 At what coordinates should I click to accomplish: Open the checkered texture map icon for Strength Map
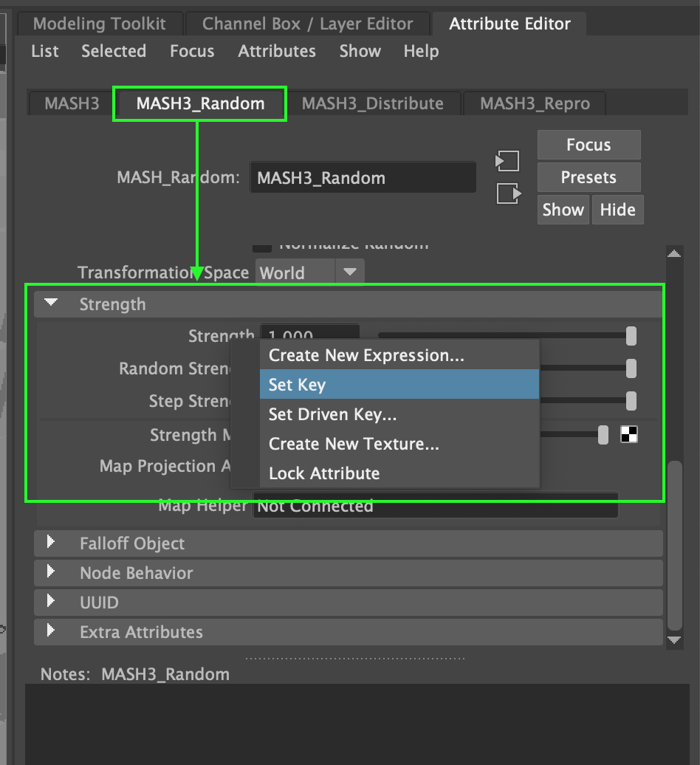point(628,435)
